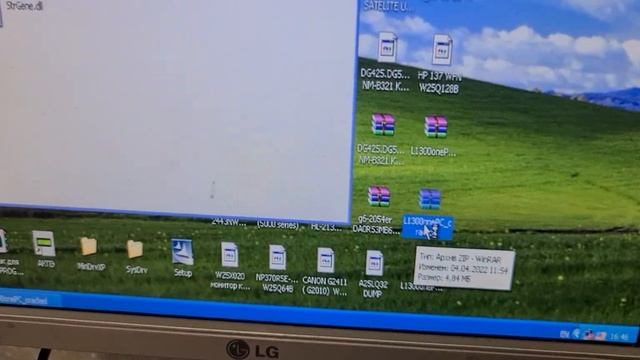
Task: Select the NP370R5E W25Q64B file icon
Action: [x=278, y=258]
